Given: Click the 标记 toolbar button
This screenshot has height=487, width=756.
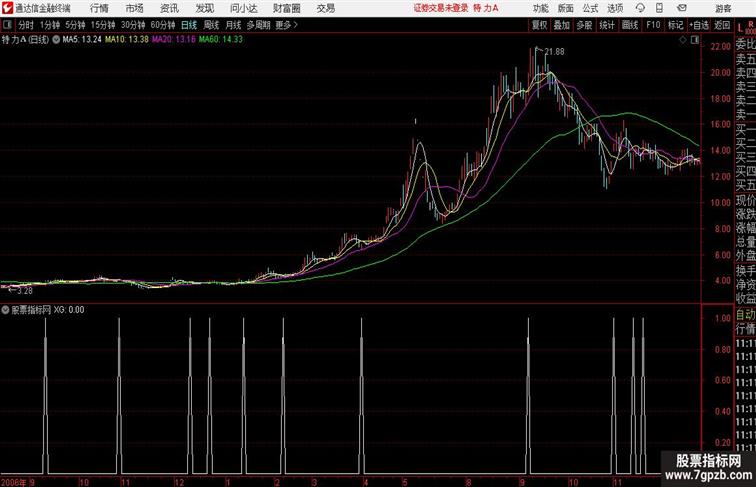Looking at the screenshot, I should tap(675, 25).
